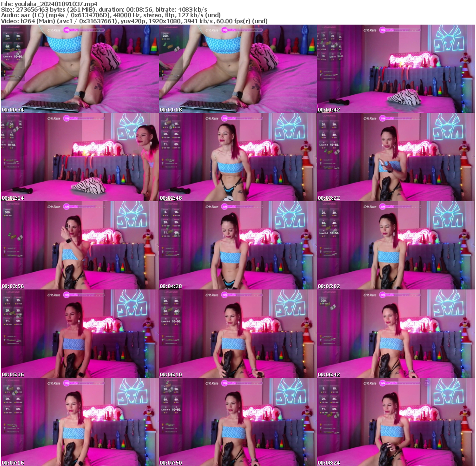This screenshot has width=476, height=466.
Task: Click the 20% badge on the Crit Rate bar
Action: 383,30
